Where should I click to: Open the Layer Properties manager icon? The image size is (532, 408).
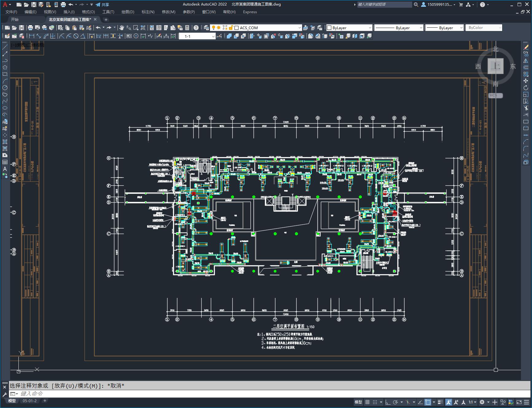click(x=206, y=28)
